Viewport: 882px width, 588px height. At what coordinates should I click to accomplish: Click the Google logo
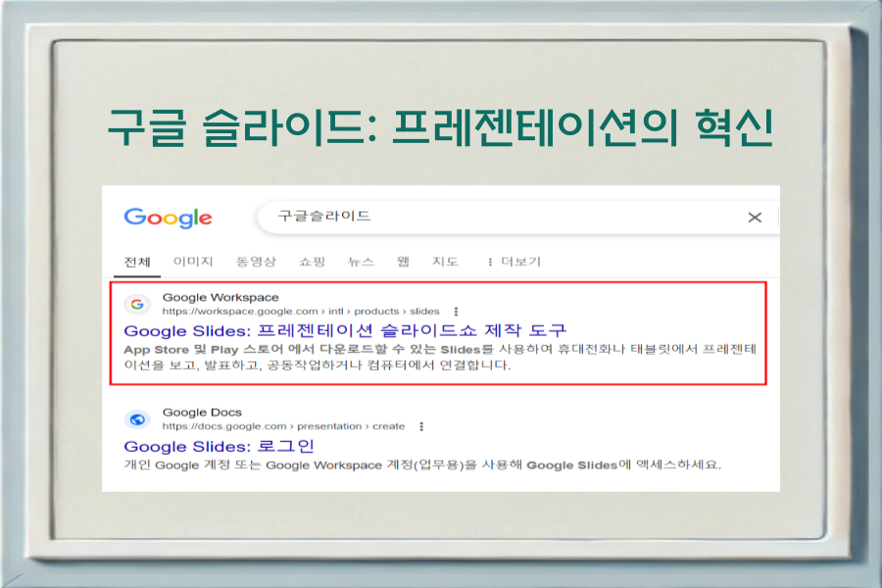click(168, 219)
